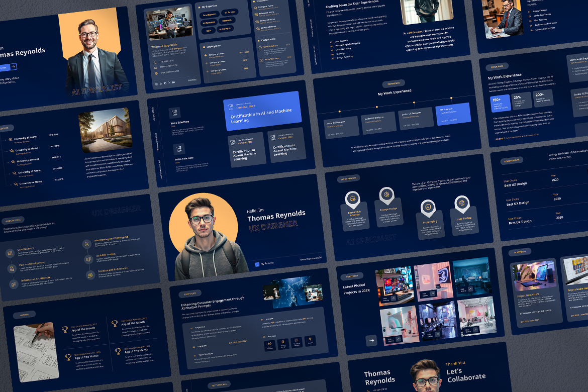The image size is (588, 392).
Task: Click the Testimonials pill label
Action: tap(219, 385)
